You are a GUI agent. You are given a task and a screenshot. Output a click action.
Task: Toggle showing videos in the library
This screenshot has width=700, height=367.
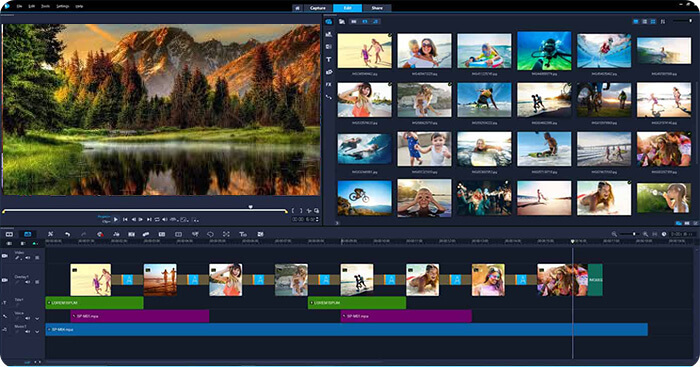tap(354, 21)
